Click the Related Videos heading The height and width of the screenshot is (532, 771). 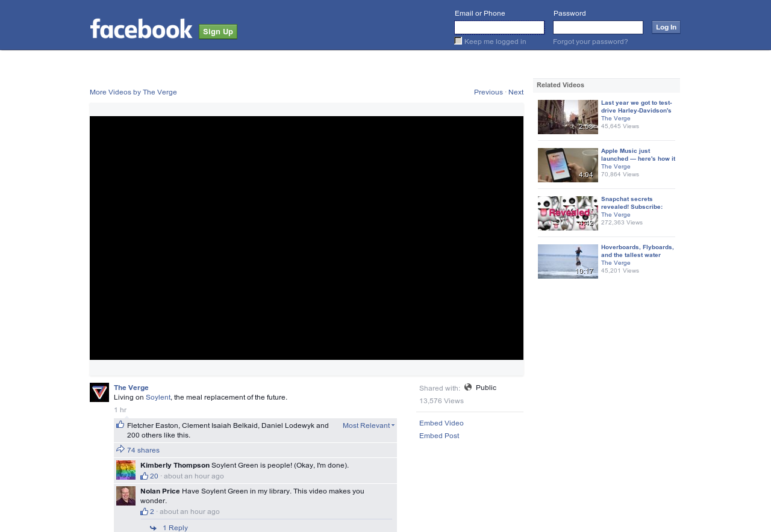560,85
